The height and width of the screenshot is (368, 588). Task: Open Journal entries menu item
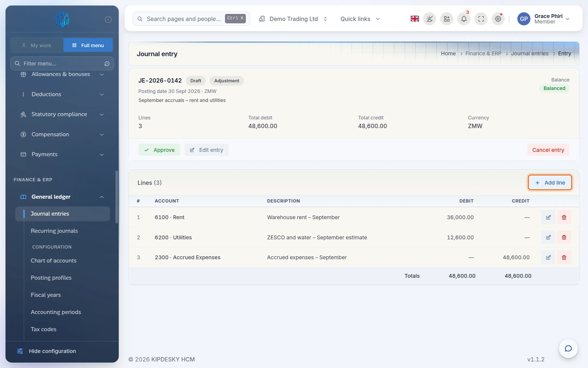coord(63,214)
